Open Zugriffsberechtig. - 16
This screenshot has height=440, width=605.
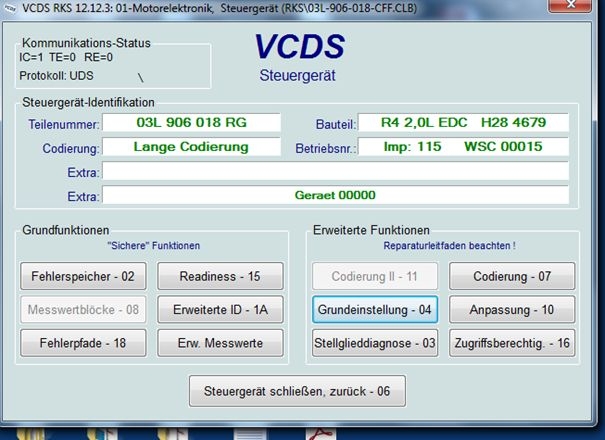click(x=512, y=343)
